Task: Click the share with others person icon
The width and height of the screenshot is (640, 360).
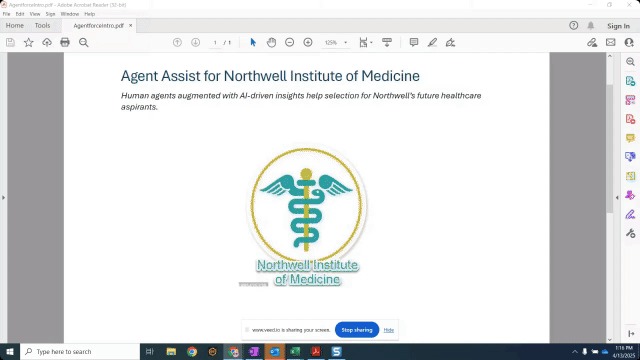Action: pos(629,42)
